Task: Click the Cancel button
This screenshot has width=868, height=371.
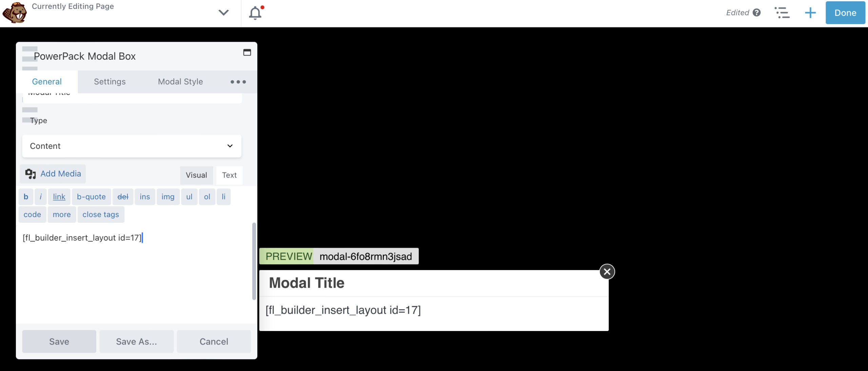Action: point(214,342)
